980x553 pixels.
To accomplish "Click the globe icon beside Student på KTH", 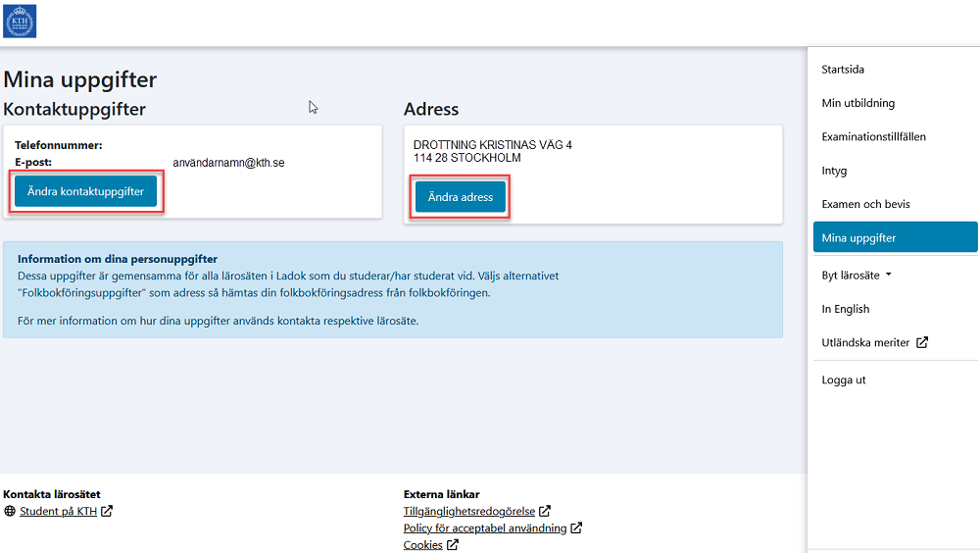I will click(10, 511).
